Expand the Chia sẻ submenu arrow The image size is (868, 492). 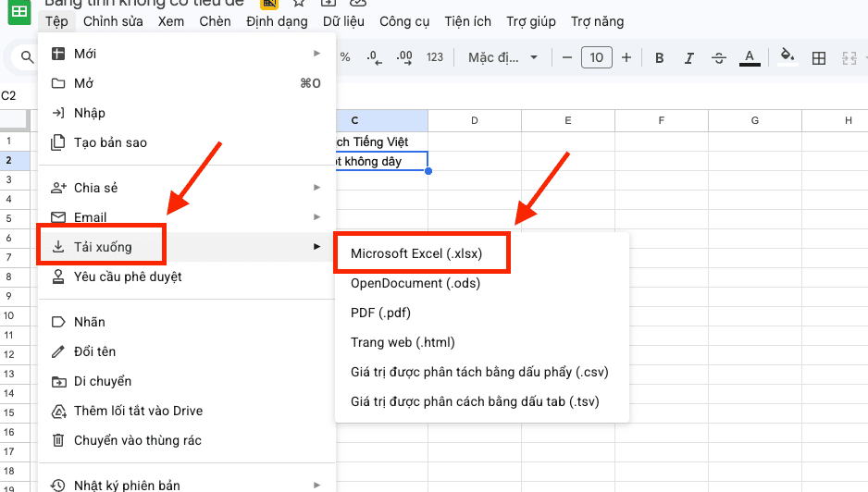tap(316, 188)
